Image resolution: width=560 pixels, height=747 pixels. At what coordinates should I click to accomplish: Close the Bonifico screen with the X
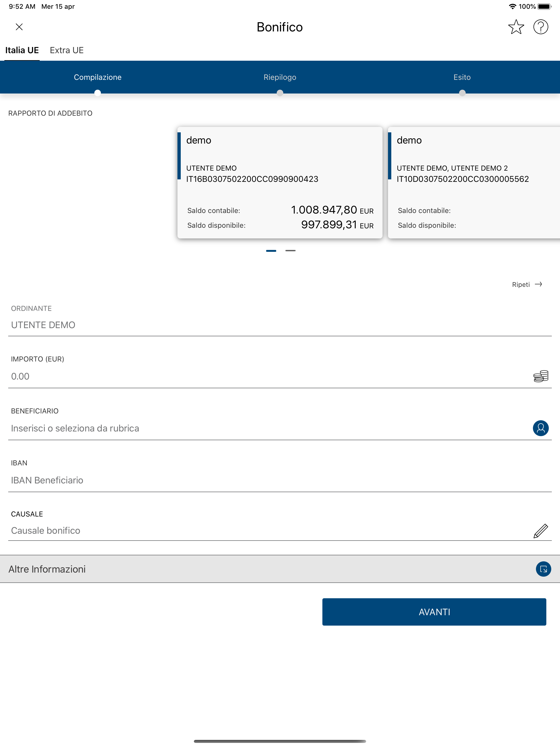pyautogui.click(x=19, y=27)
